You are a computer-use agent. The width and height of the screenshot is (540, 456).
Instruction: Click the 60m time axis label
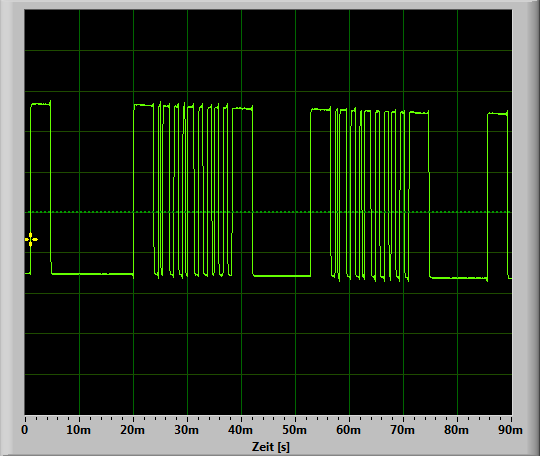click(x=349, y=430)
